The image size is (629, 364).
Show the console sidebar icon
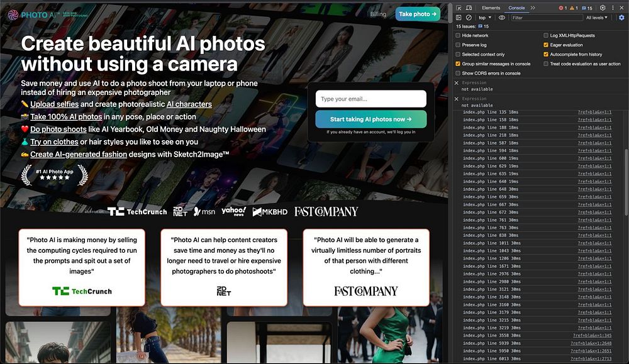pos(459,18)
